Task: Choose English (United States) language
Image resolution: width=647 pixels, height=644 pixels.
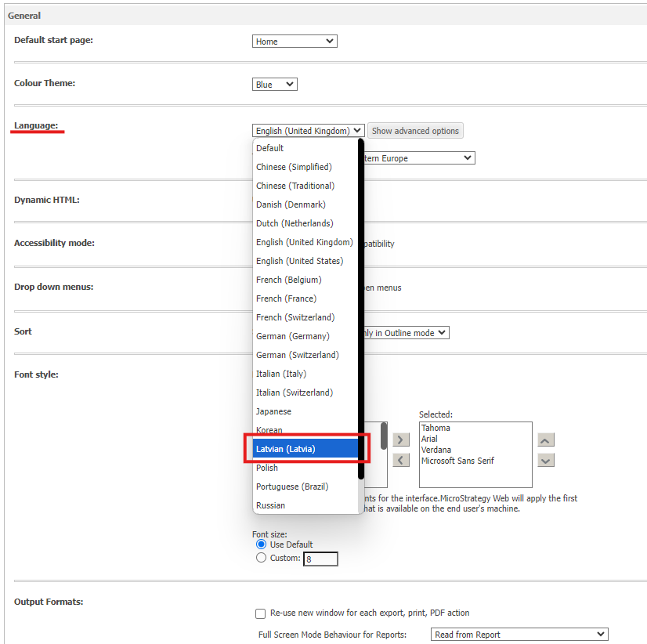Action: coord(305,261)
